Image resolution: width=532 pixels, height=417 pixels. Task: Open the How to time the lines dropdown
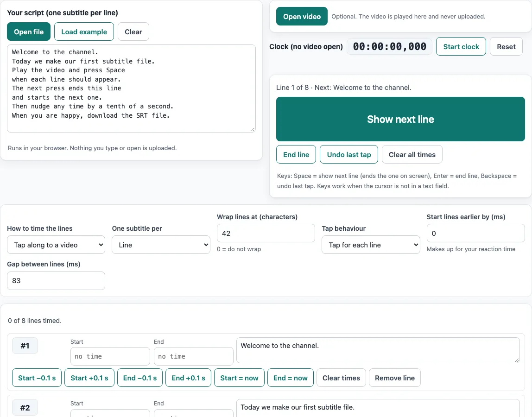56,245
